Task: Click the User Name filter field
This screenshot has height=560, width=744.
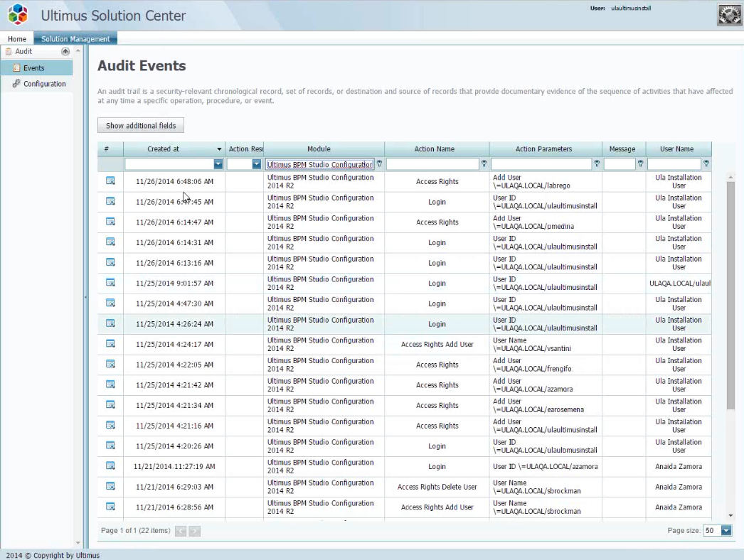Action: (x=674, y=164)
